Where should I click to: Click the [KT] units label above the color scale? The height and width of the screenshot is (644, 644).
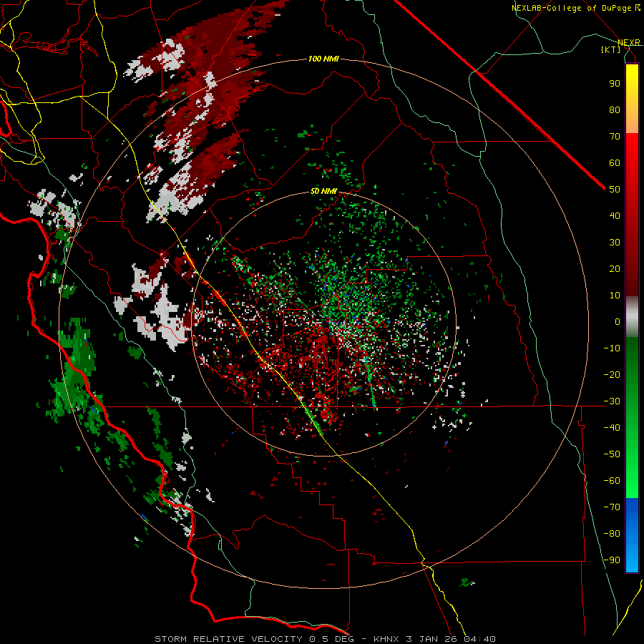611,49
